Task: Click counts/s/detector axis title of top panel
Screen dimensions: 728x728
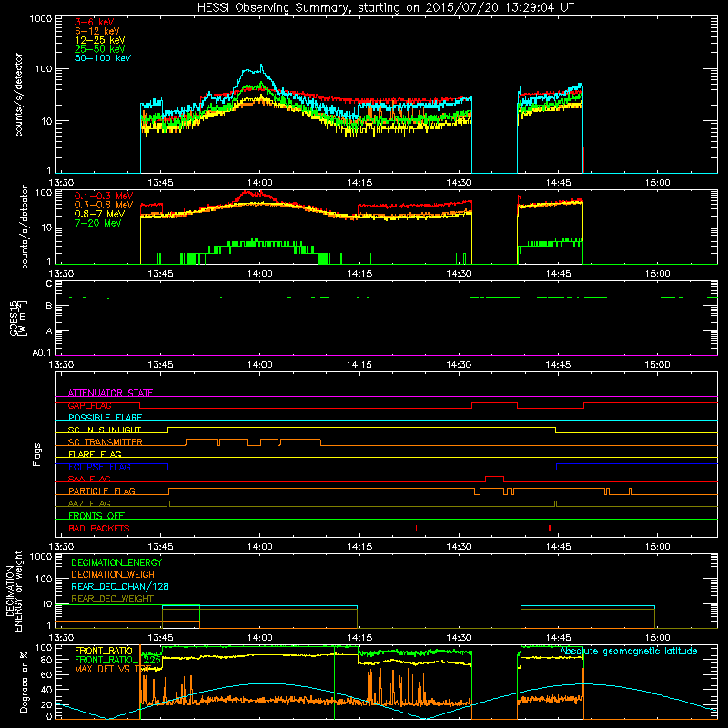Action: coord(18,95)
